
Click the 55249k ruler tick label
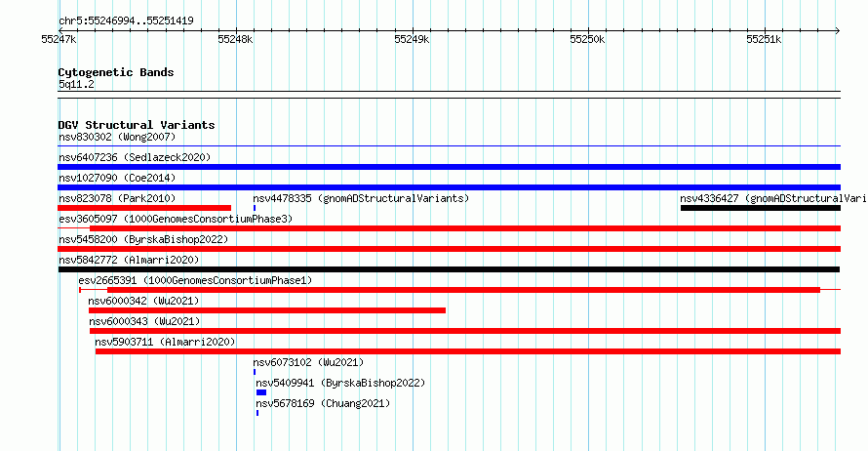412,39
